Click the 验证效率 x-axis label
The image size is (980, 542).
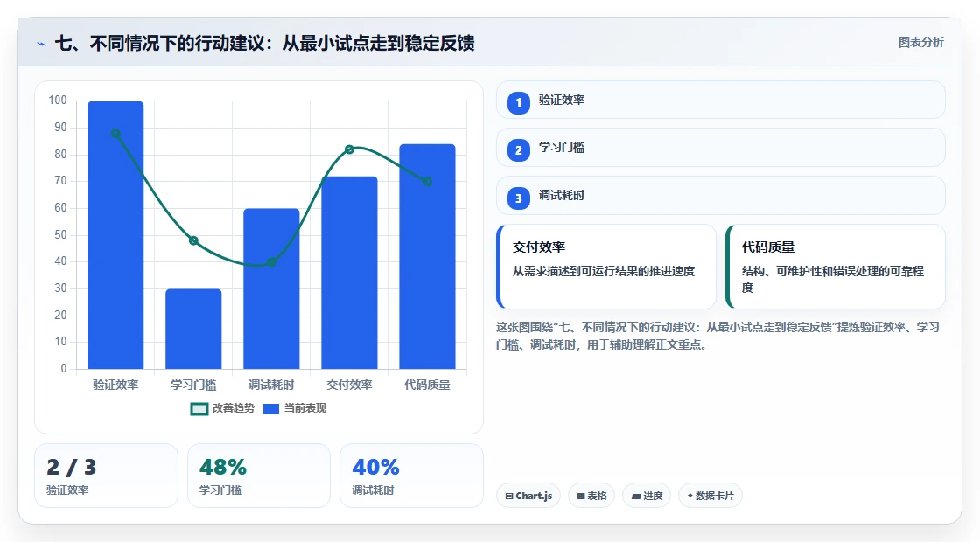(x=115, y=385)
